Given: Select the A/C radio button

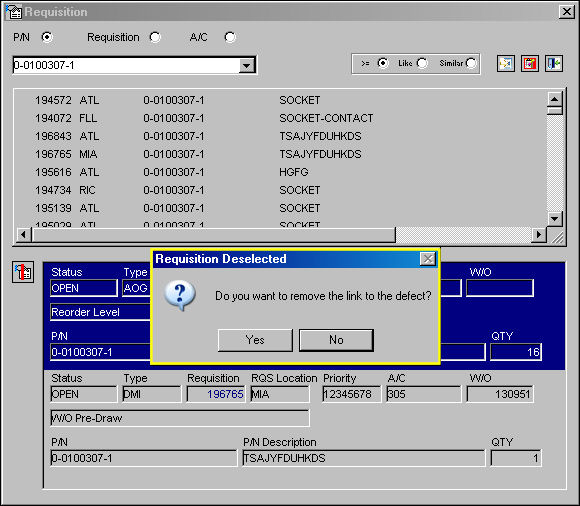Looking at the screenshot, I should [x=230, y=37].
